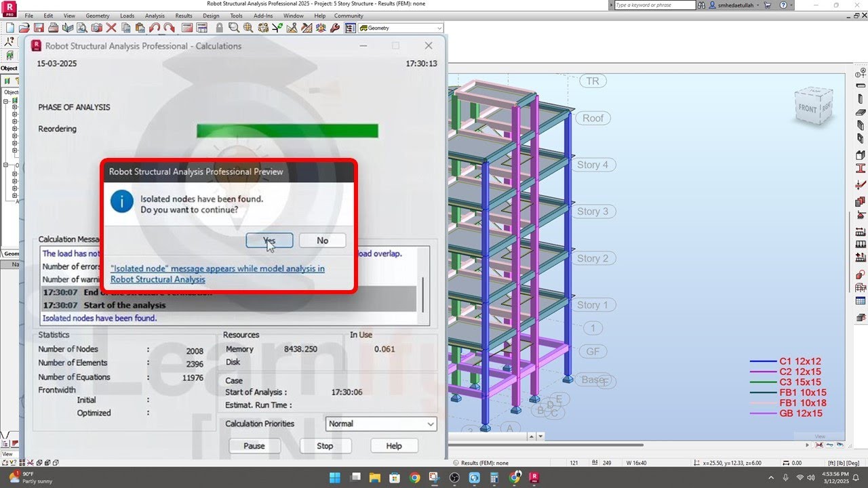Open the File menu
This screenshot has height=488, width=868.
click(x=28, y=16)
